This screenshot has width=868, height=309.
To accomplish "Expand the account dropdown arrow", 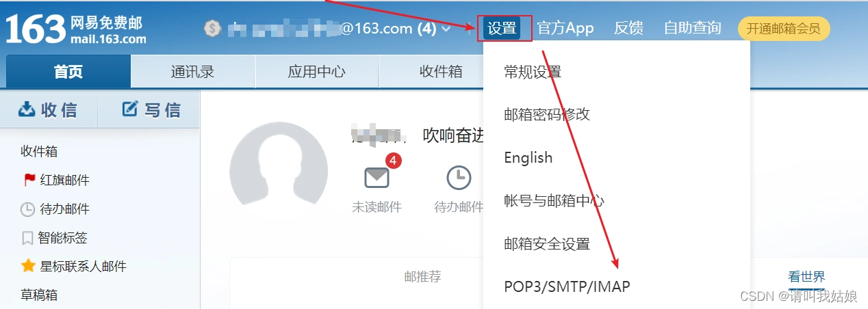I will click(446, 29).
